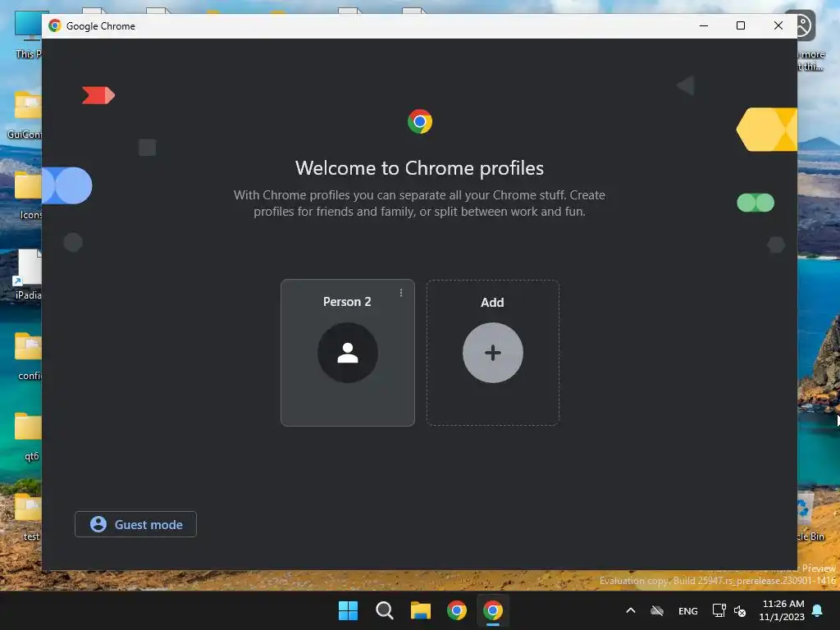Show hidden system tray icons
840x630 pixels.
tap(631, 610)
